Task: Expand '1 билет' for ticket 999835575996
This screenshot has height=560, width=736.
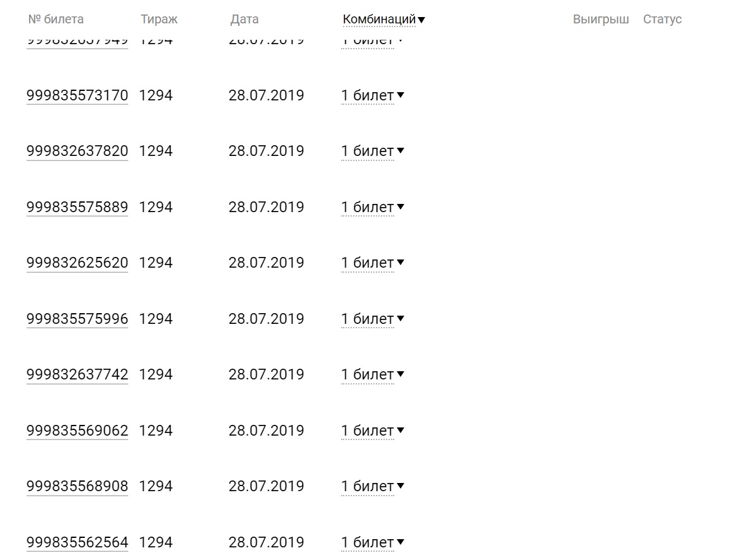Action: [x=372, y=319]
